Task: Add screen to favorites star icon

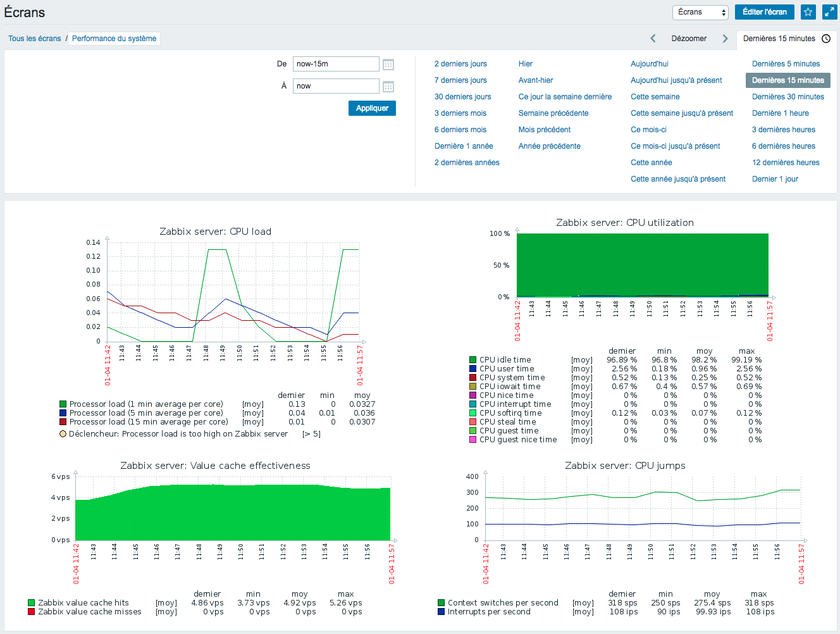Action: [808, 12]
